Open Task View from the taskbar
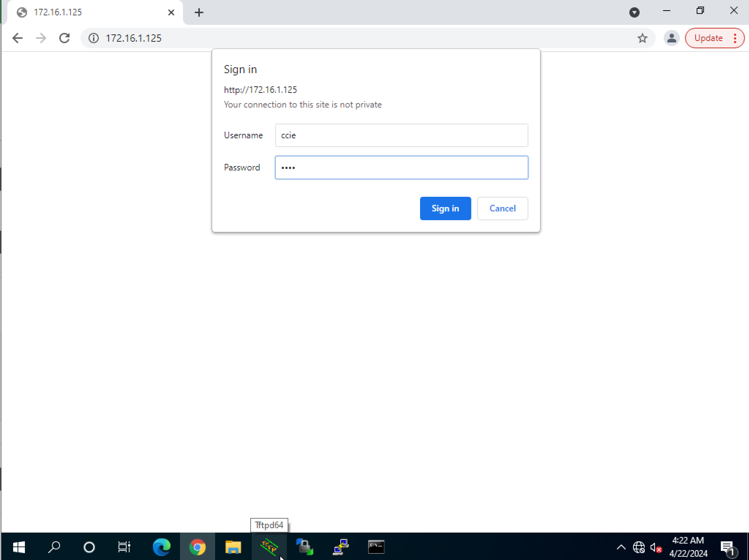The image size is (749, 560). click(124, 547)
